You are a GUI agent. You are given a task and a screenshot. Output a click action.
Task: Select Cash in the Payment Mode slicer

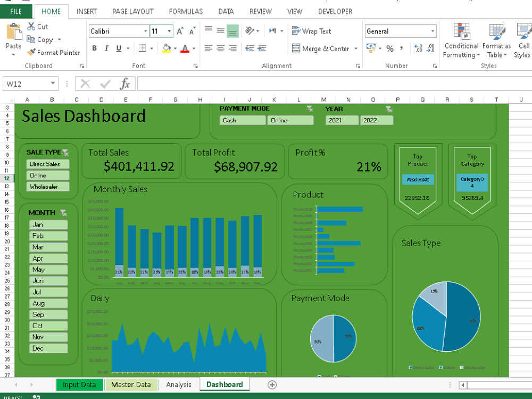click(242, 120)
